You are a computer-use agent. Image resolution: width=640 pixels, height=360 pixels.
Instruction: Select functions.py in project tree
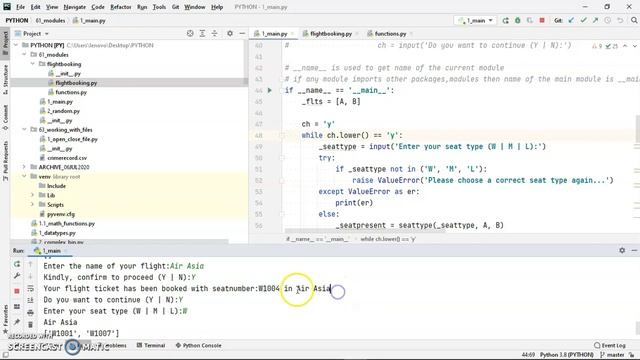pos(71,92)
